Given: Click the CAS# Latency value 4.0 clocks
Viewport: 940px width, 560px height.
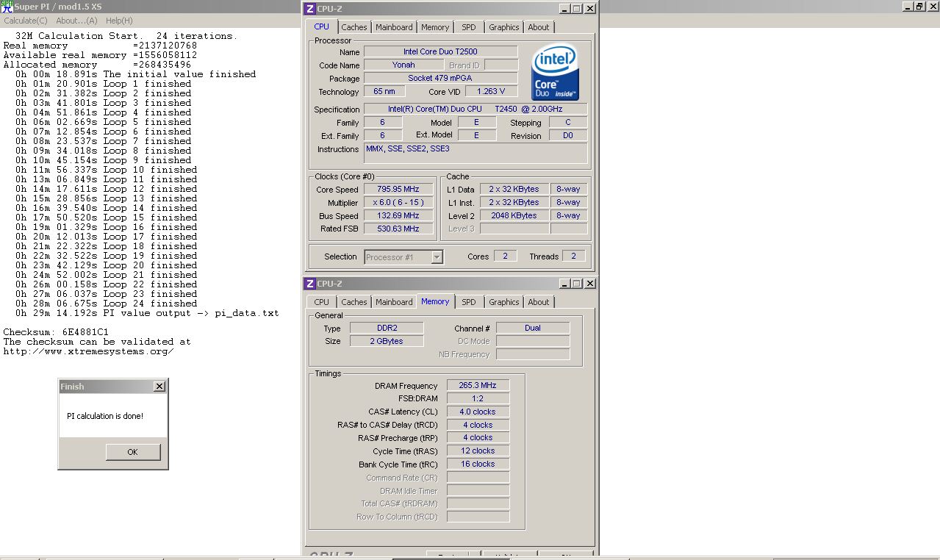Looking at the screenshot, I should (x=478, y=412).
